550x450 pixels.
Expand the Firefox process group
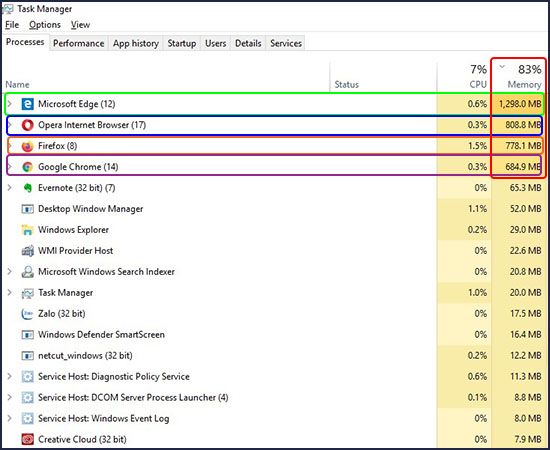[x=10, y=146]
